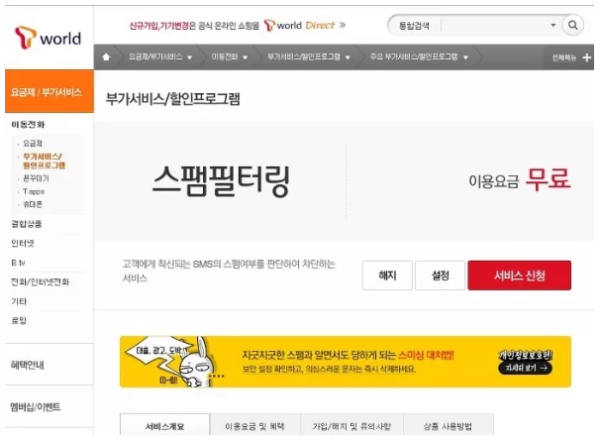Viewport: 600px width, 443px height.
Task: Click the 해지 button
Action: tap(387, 275)
